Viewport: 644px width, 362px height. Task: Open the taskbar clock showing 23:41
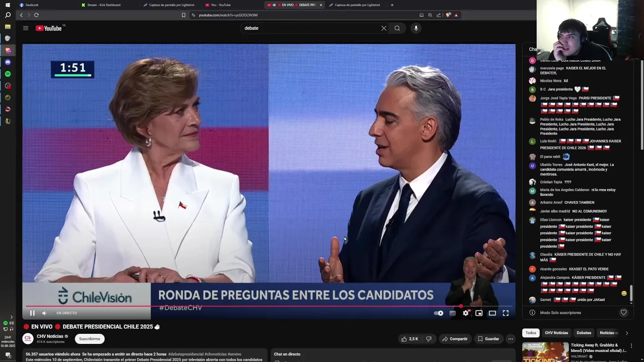coord(8,341)
